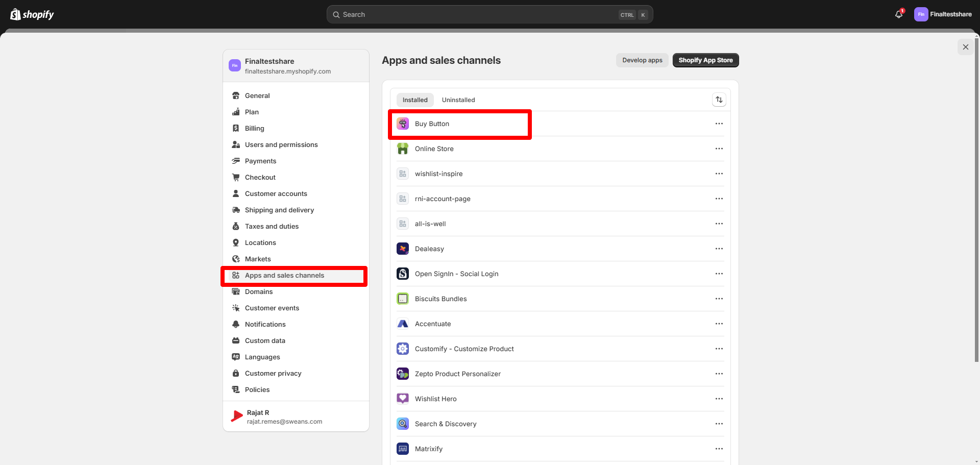The height and width of the screenshot is (465, 980).
Task: Open the Languages settings page
Action: [296, 357]
